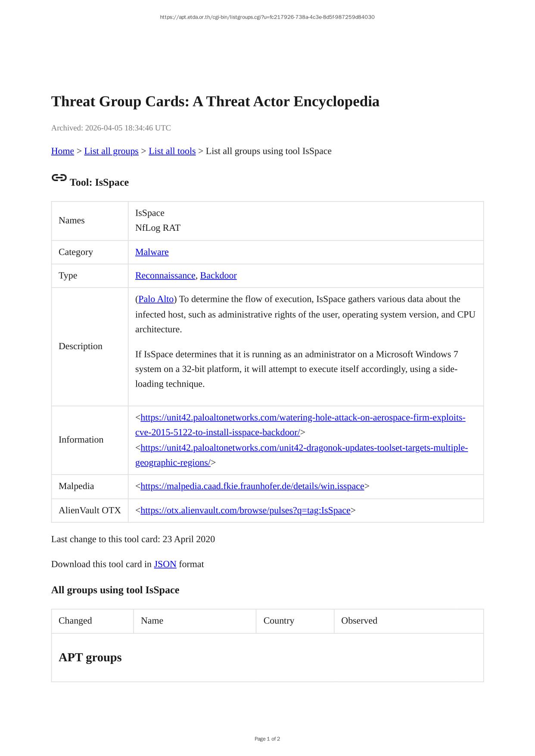Screen dimensions: 535x756
Task: Open the Home breadcrumb link
Action: click(x=62, y=151)
